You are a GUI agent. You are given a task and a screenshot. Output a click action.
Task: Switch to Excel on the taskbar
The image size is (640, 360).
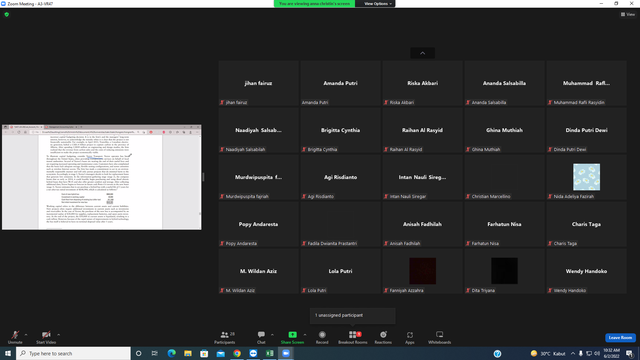click(x=269, y=353)
